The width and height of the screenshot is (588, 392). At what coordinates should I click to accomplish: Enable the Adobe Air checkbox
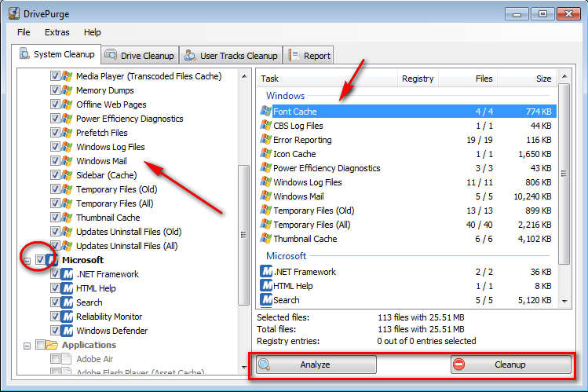coord(55,359)
